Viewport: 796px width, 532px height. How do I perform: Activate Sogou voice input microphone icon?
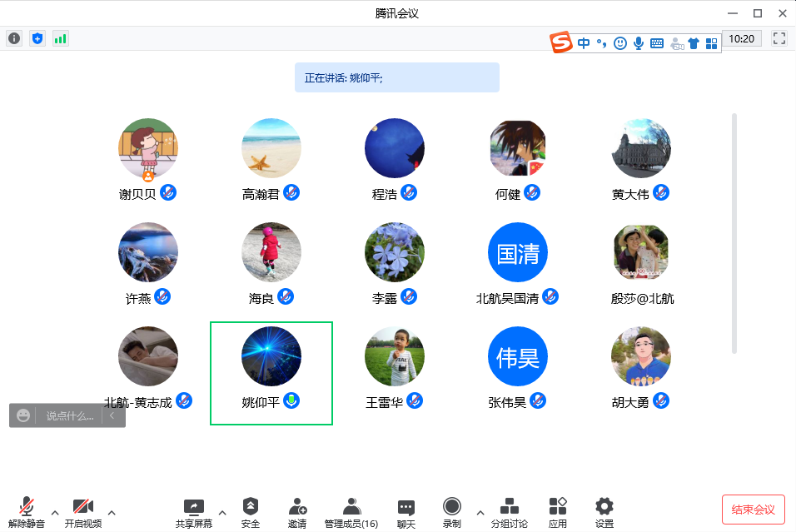[639, 42]
